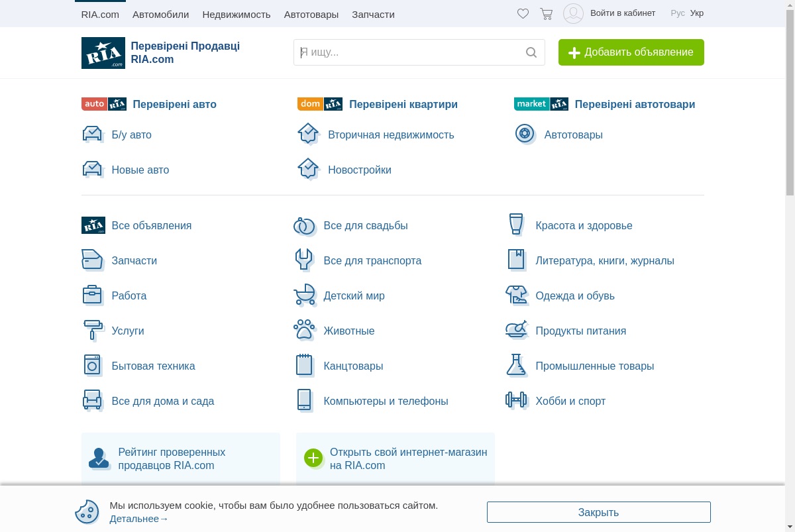The image size is (795, 532).
Task: Click the baby stroller icon
Action: coord(305,295)
